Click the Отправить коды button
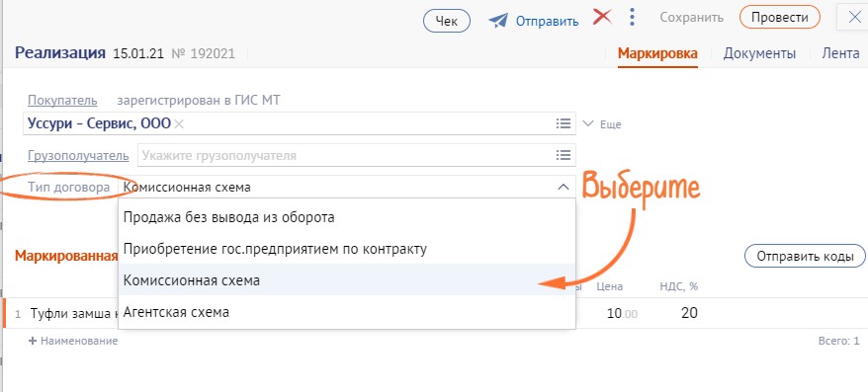868x392 pixels. pos(805,257)
